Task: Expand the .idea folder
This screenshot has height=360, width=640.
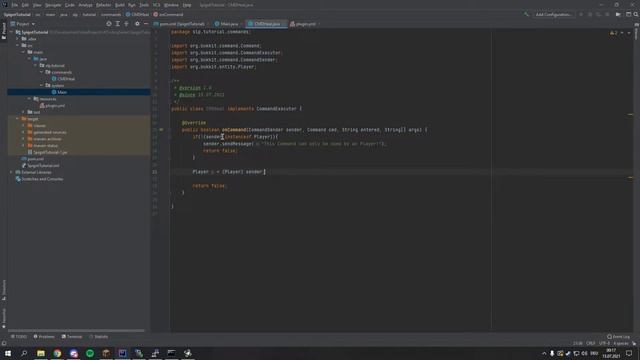Action: 18,39
